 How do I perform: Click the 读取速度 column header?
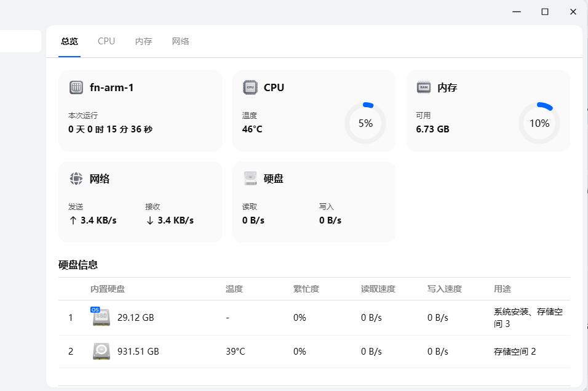click(378, 289)
